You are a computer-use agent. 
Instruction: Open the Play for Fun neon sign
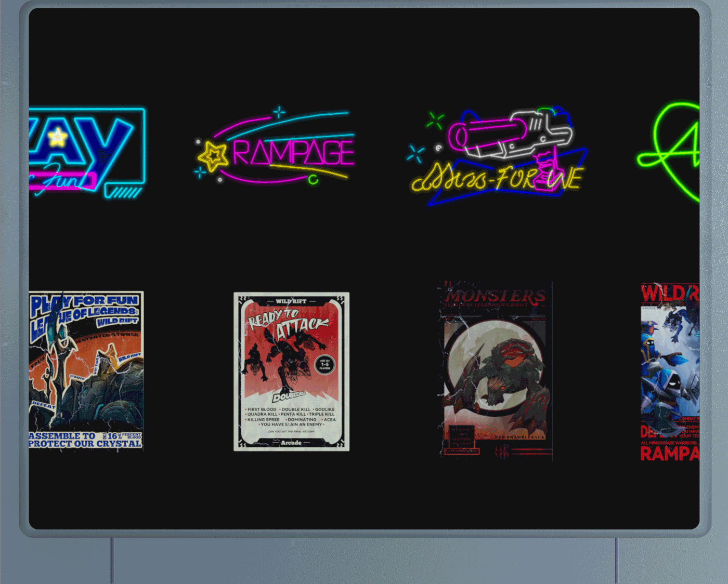[87, 153]
